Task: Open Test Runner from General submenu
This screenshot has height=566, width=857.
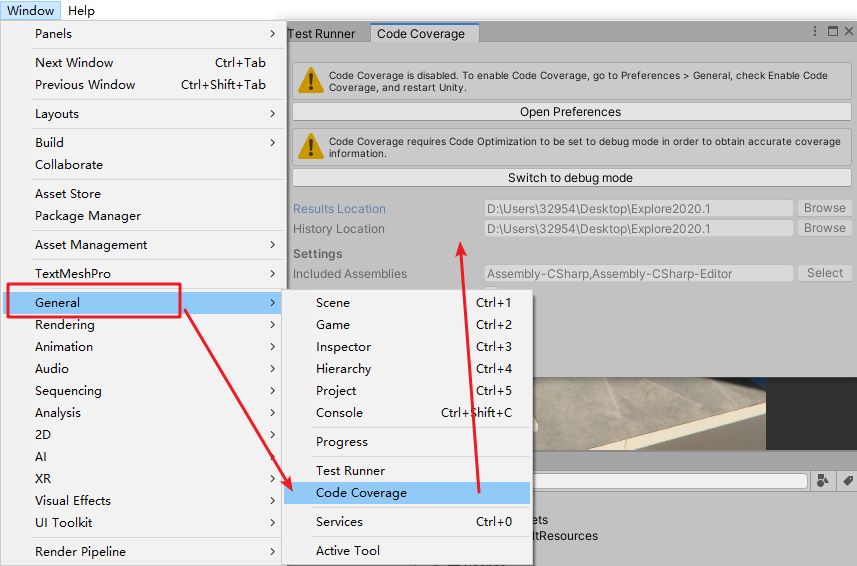Action: (407, 470)
